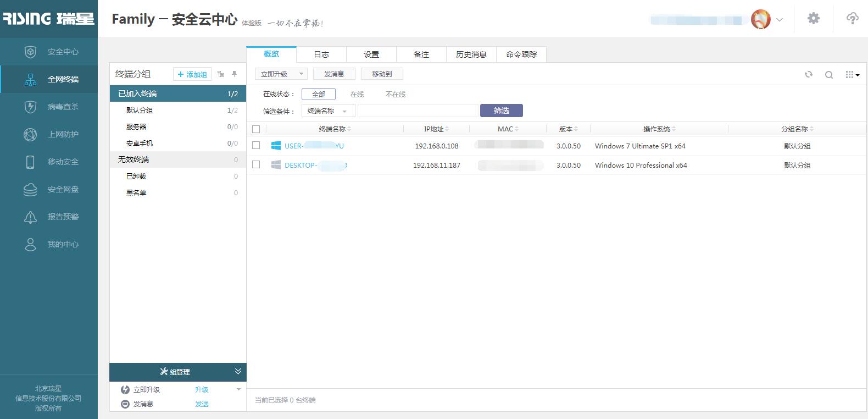Image resolution: width=868 pixels, height=419 pixels.
Task: Click the settings gear icon
Action: (x=814, y=18)
